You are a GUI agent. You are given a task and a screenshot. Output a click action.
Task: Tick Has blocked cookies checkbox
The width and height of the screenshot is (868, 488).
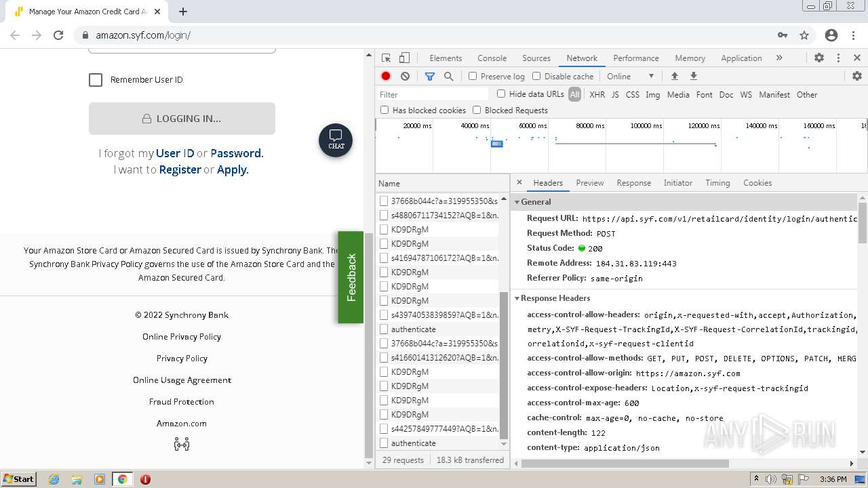coord(384,110)
